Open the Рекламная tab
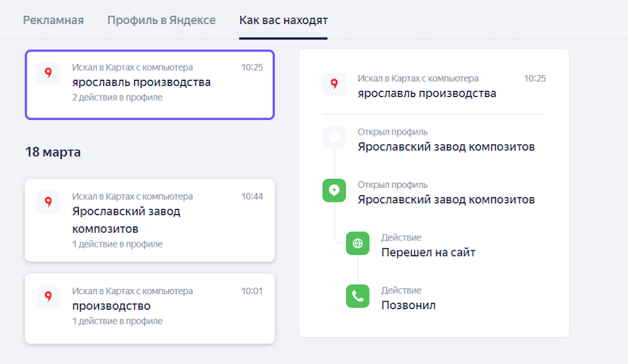Image resolution: width=628 pixels, height=364 pixels. pyautogui.click(x=53, y=20)
